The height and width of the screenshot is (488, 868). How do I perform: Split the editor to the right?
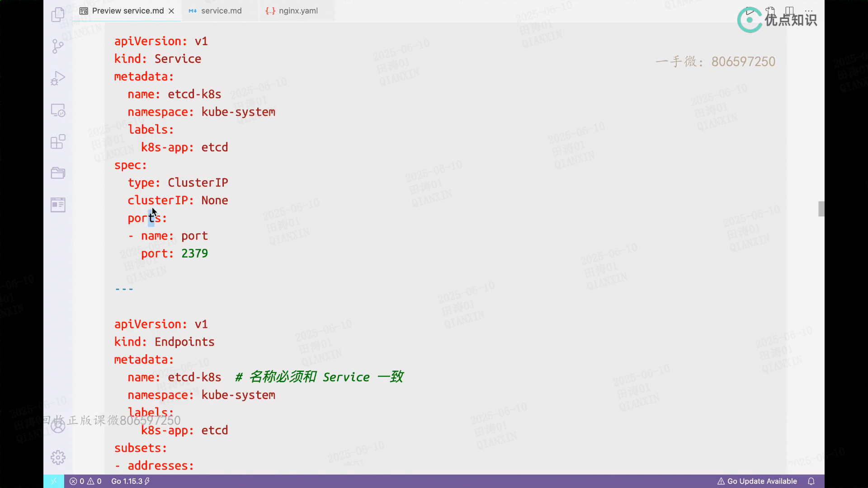click(789, 10)
